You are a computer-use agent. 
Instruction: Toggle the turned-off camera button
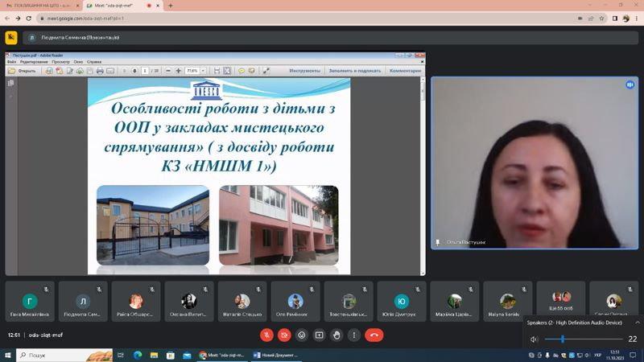[x=284, y=335]
